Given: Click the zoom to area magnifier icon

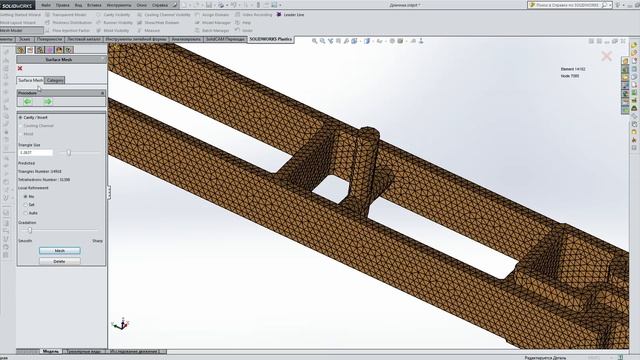Looking at the screenshot, I should 322,41.
